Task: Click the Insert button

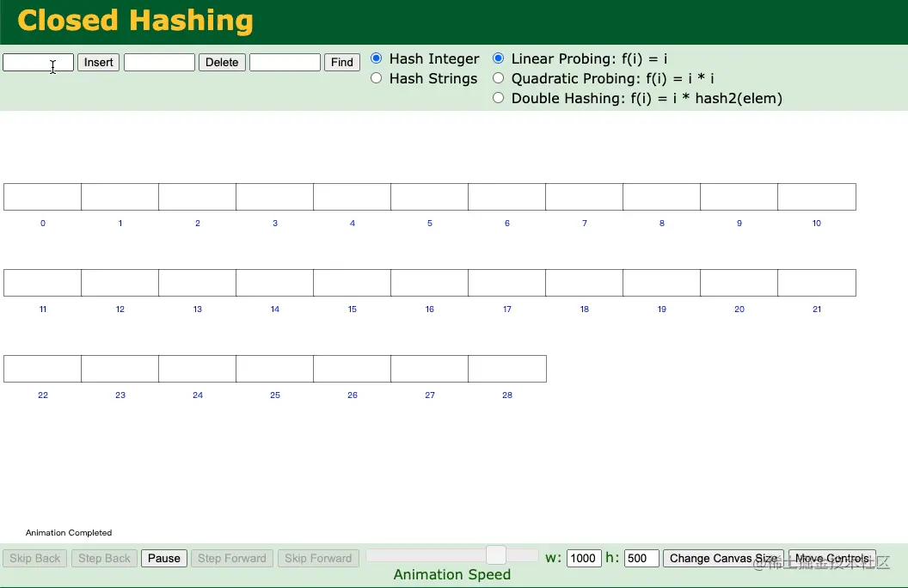Action: pos(98,62)
